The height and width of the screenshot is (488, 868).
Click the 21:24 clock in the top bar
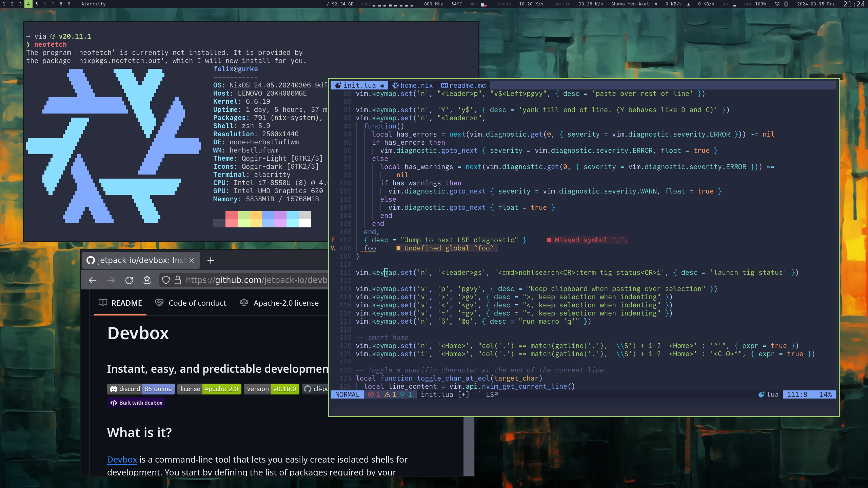tap(854, 4)
